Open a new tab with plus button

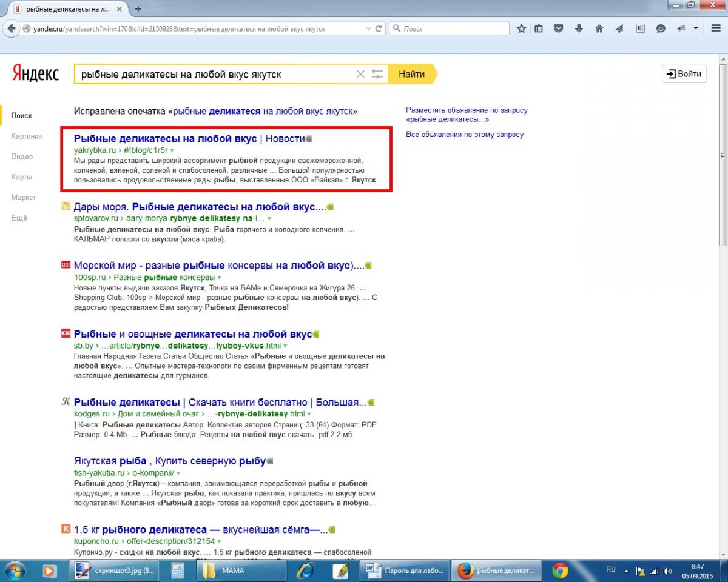coord(138,9)
